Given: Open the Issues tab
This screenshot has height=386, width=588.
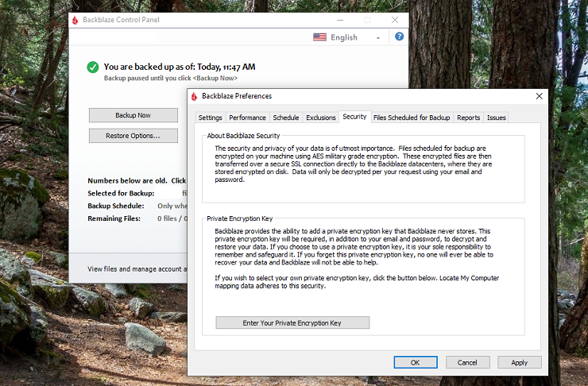Looking at the screenshot, I should (496, 118).
